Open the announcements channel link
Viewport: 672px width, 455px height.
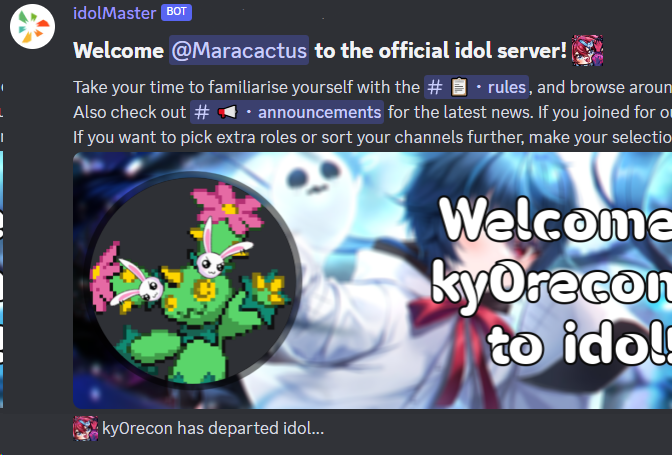[x=287, y=112]
